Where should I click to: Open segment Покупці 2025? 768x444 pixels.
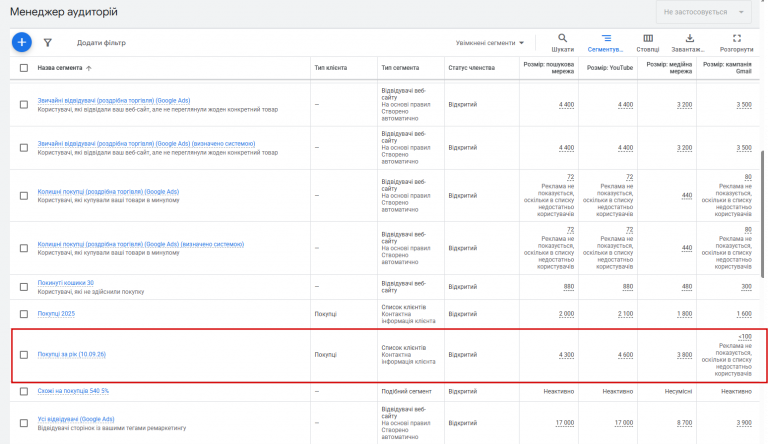click(x=56, y=314)
